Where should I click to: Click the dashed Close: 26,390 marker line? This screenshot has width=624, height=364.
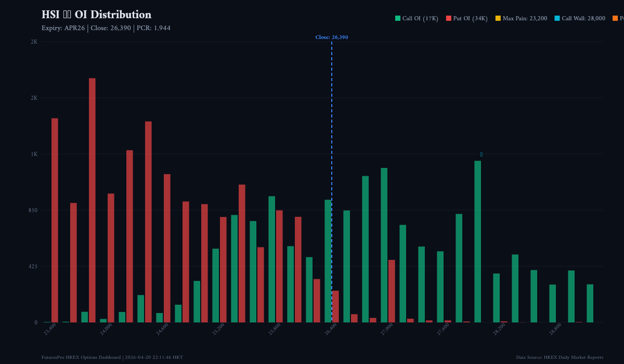pos(332,182)
